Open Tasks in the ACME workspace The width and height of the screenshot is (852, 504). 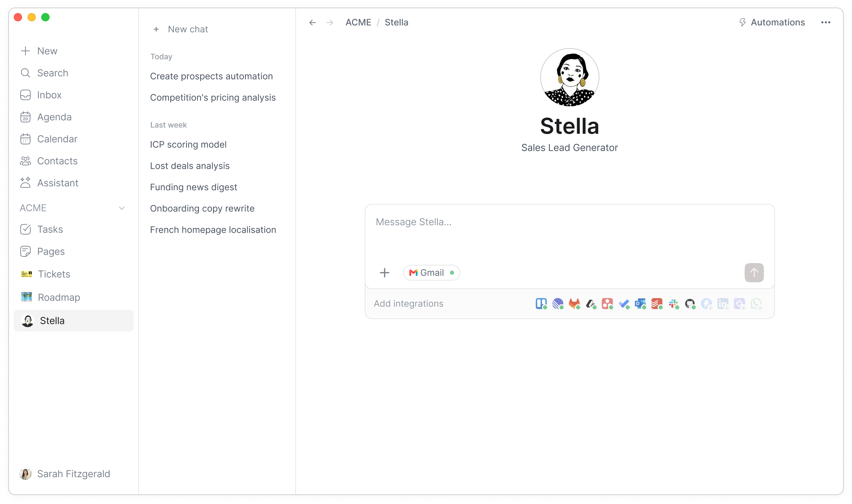point(73,229)
